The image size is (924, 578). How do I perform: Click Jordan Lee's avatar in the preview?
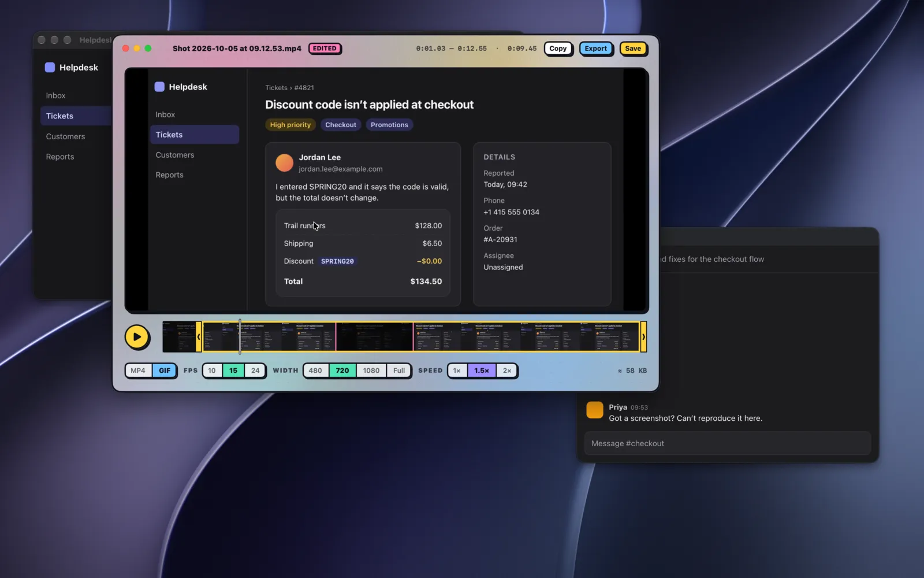284,163
